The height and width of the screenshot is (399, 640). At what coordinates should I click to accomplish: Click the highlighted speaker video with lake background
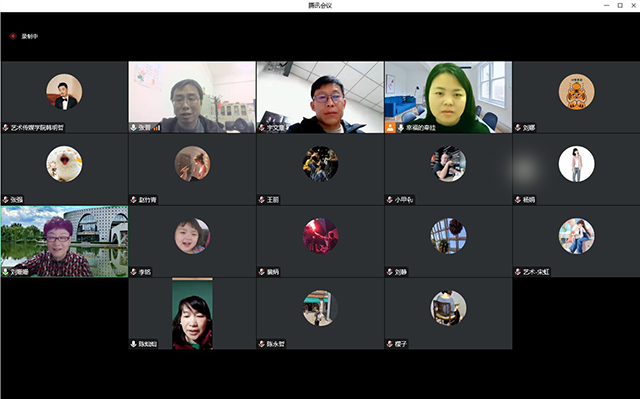pos(64,242)
